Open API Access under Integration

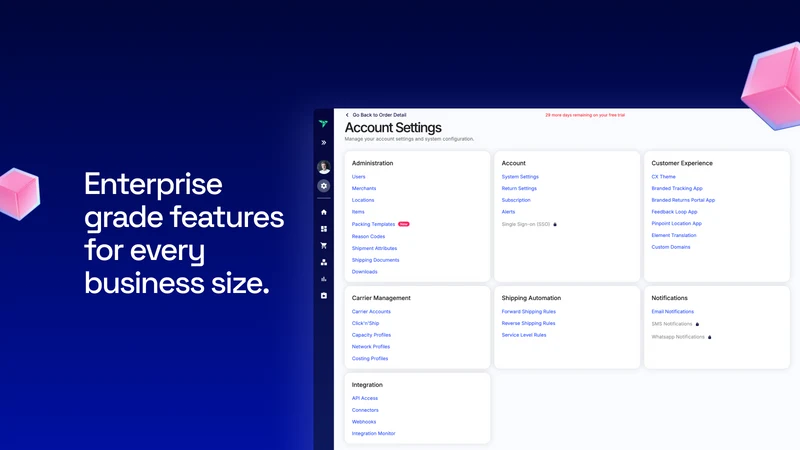click(364, 398)
